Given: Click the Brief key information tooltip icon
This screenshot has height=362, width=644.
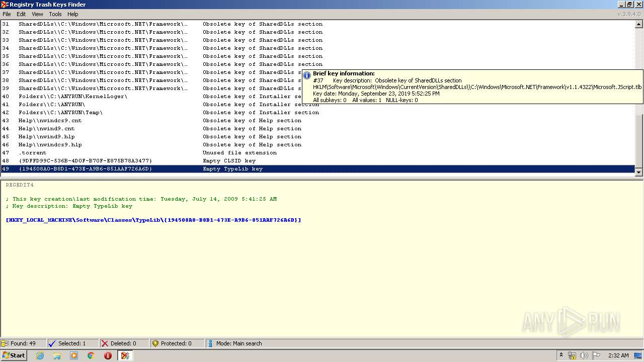Looking at the screenshot, I should [x=307, y=75].
